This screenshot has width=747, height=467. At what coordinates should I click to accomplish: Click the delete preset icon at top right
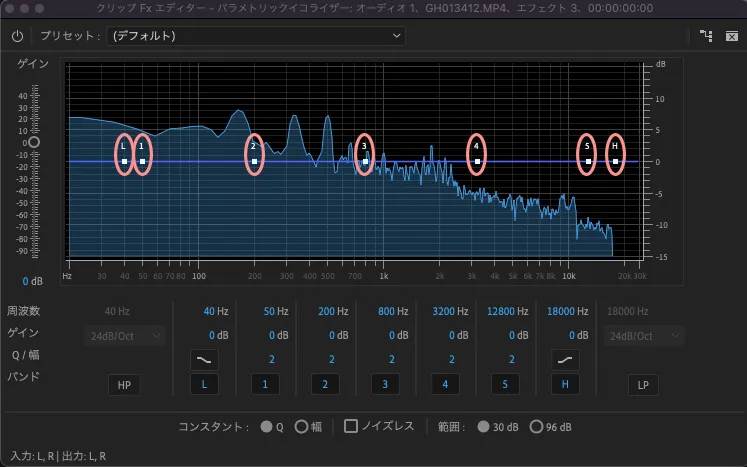pos(731,36)
